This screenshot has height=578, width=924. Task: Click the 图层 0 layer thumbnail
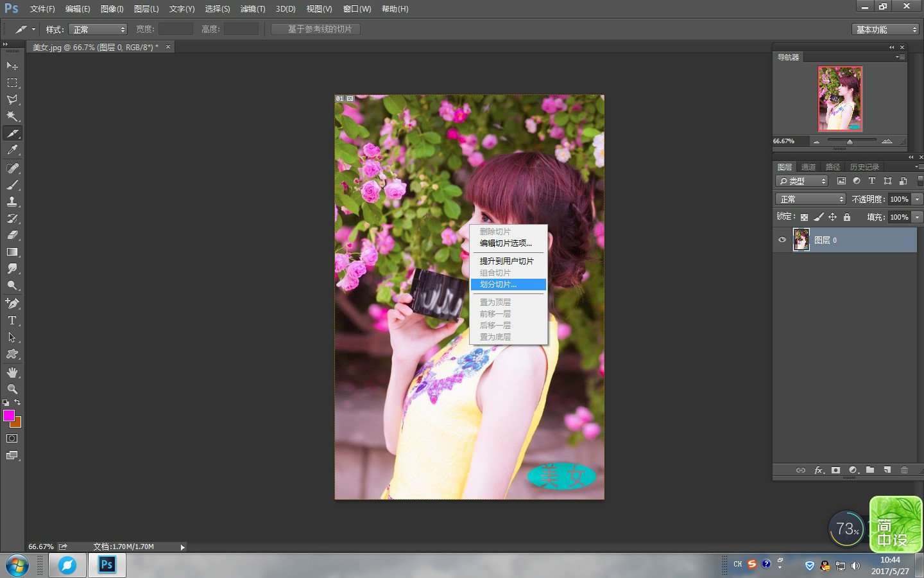click(x=800, y=240)
